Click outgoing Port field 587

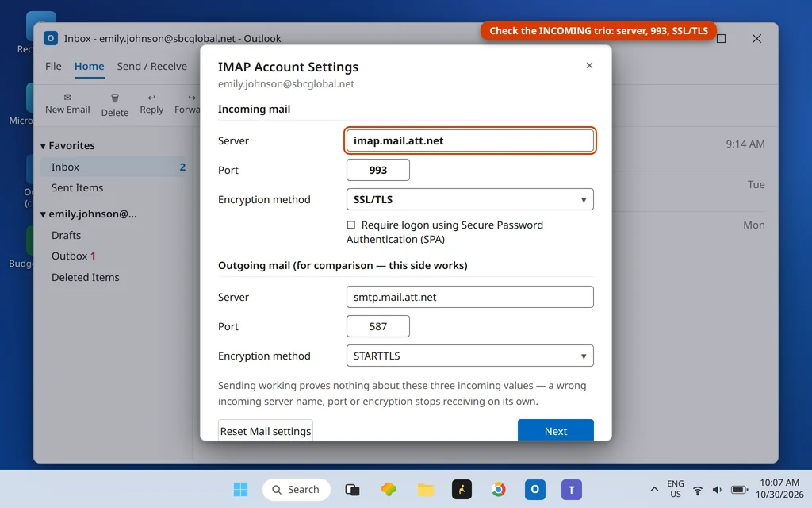point(378,326)
